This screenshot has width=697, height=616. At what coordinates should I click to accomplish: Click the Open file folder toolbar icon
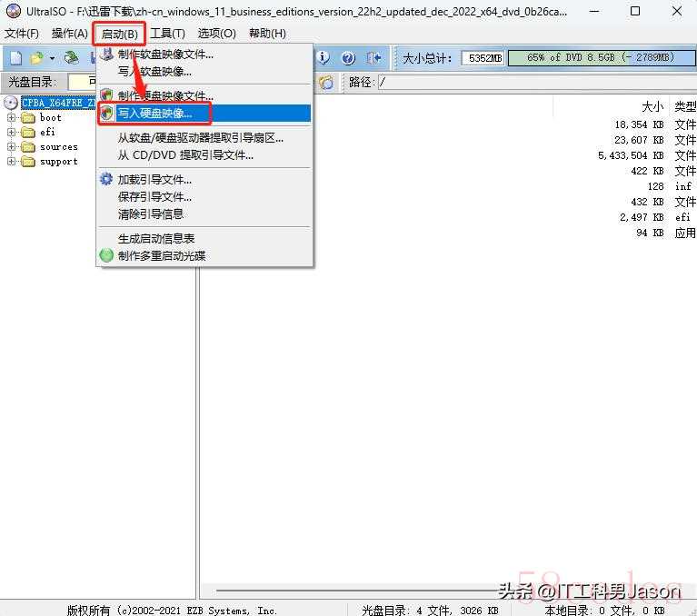pyautogui.click(x=37, y=58)
